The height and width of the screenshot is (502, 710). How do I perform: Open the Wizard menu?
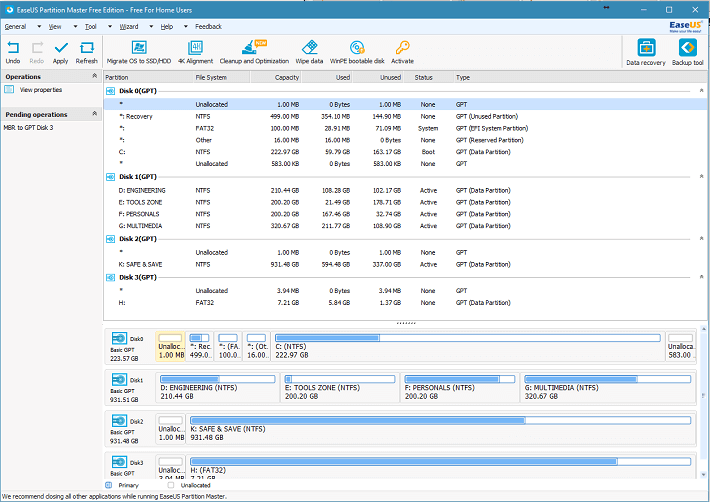tap(129, 27)
